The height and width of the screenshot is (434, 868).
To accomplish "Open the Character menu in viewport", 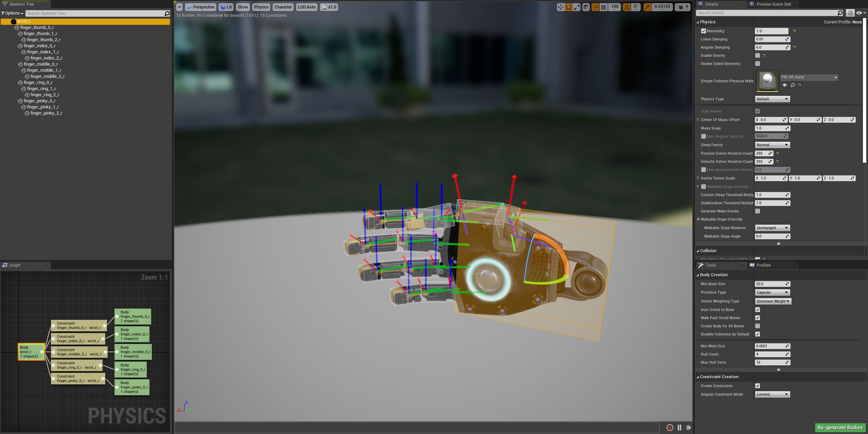I will point(283,7).
